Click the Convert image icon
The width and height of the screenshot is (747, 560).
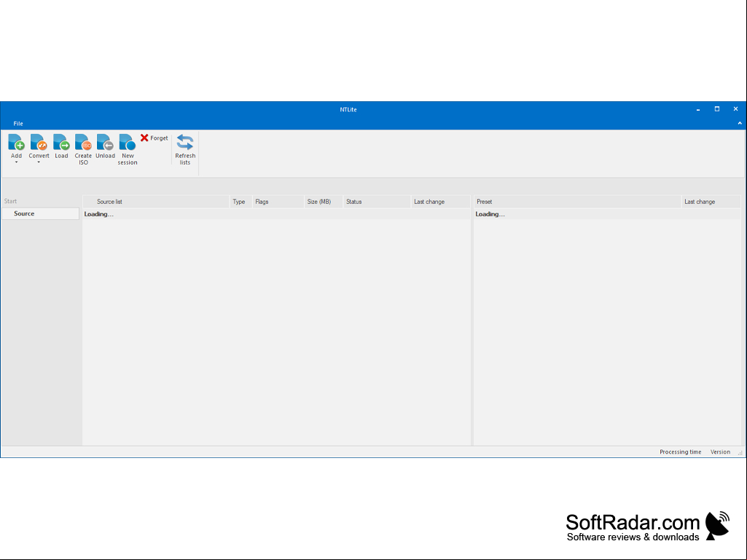39,142
